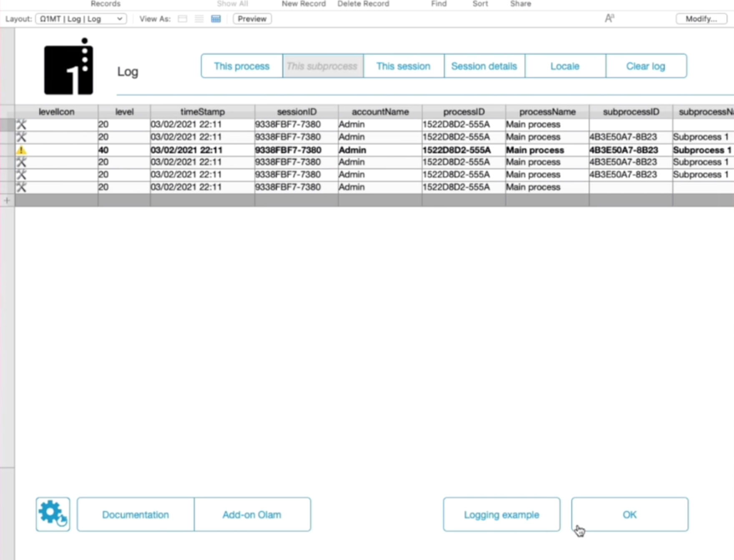The height and width of the screenshot is (560, 734).
Task: Click bold Main process cell
Action: click(x=547, y=150)
